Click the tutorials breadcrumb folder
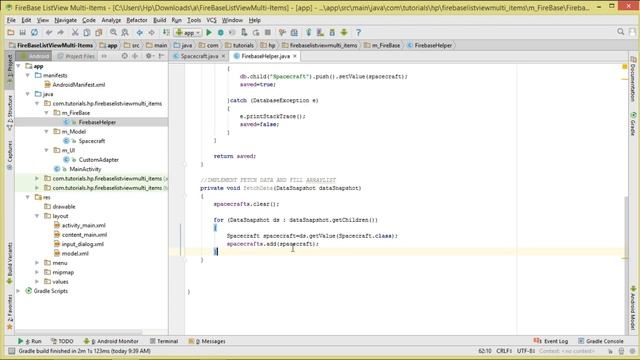Image resolution: width=640 pixels, height=360 pixels. coord(240,45)
